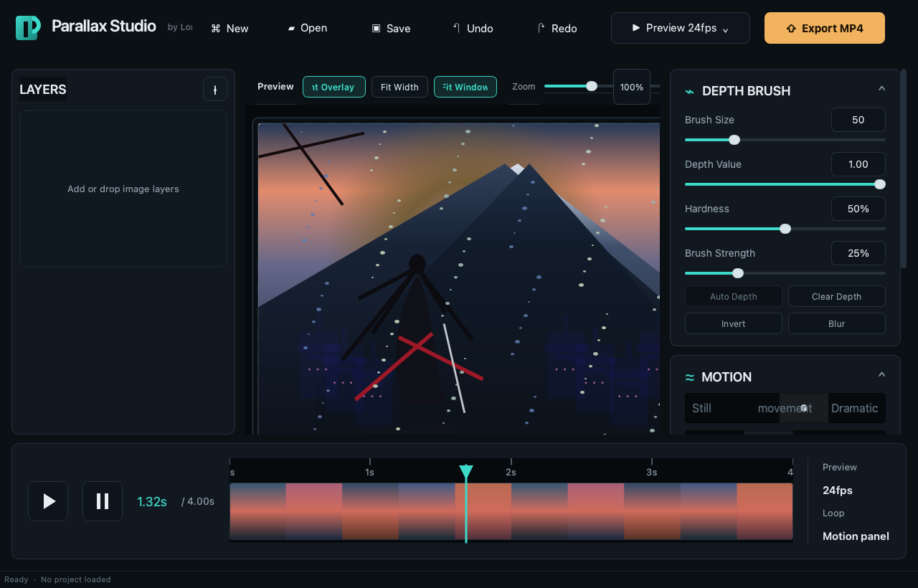Click the Brush Size slider handle
The image size is (918, 588).
point(734,140)
